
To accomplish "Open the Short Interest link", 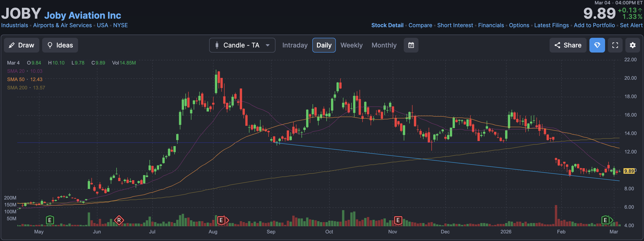I will 455,25.
